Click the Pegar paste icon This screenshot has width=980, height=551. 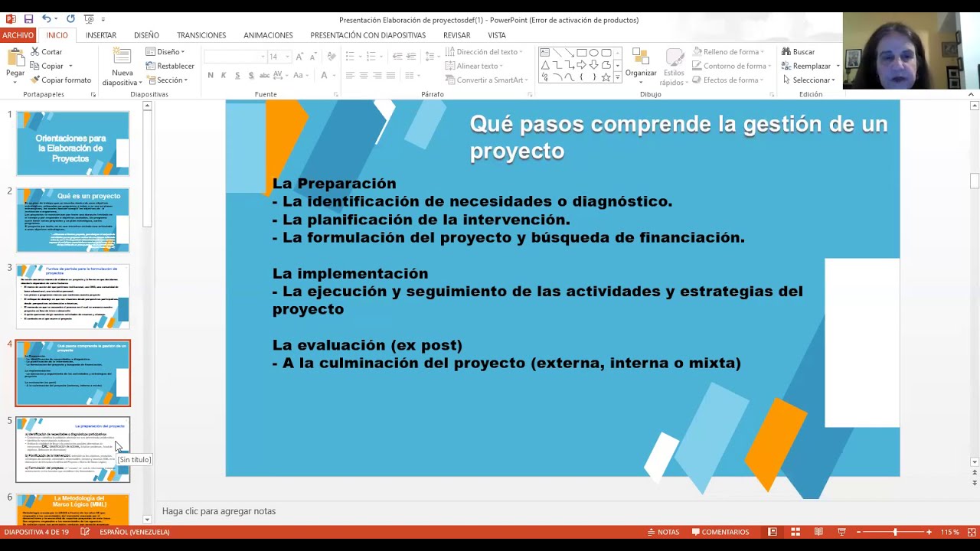point(15,58)
